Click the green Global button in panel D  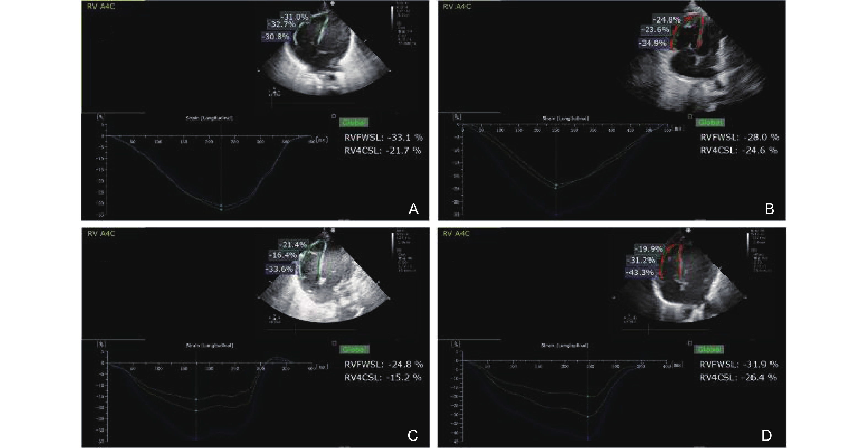[709, 349]
